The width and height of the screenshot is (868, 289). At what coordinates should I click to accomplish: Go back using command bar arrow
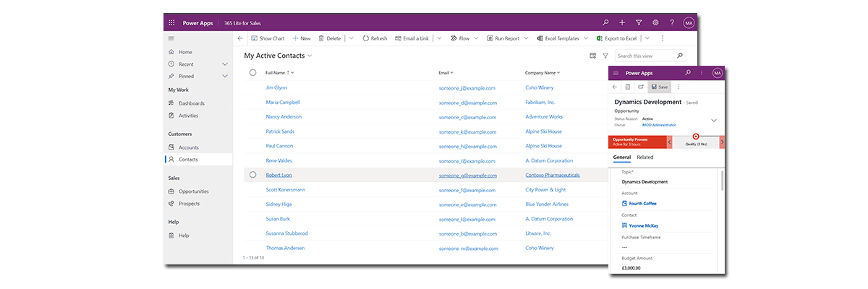click(x=240, y=38)
